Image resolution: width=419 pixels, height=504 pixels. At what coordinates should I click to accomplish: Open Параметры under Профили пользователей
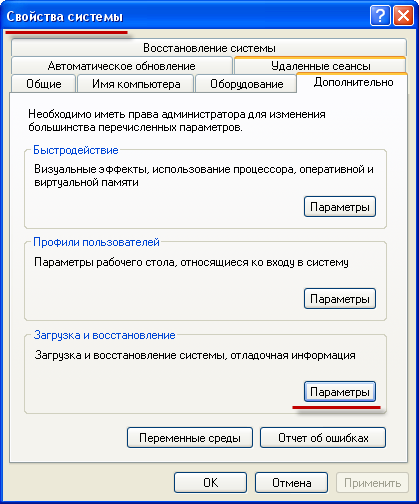(340, 299)
